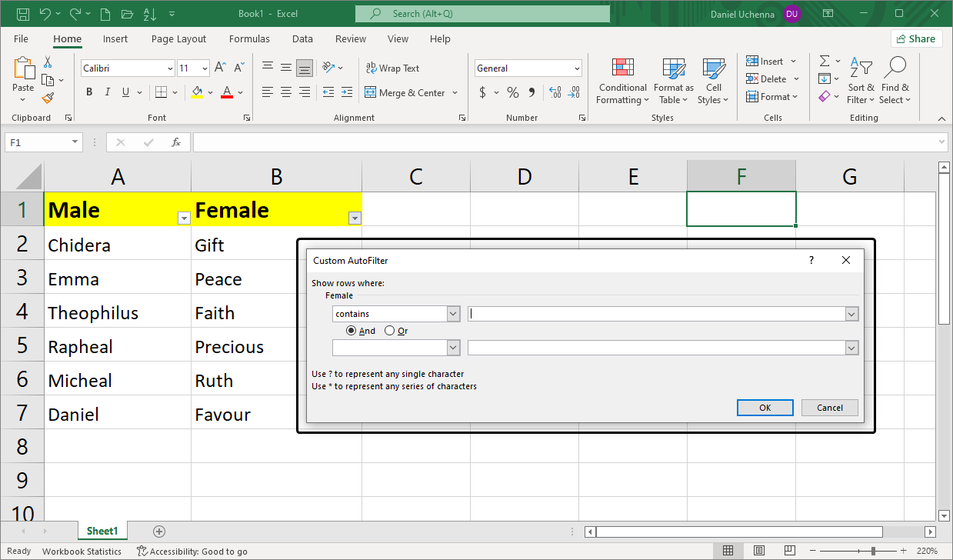953x560 pixels.
Task: Switch to the Page Layout tab
Action: 178,38
